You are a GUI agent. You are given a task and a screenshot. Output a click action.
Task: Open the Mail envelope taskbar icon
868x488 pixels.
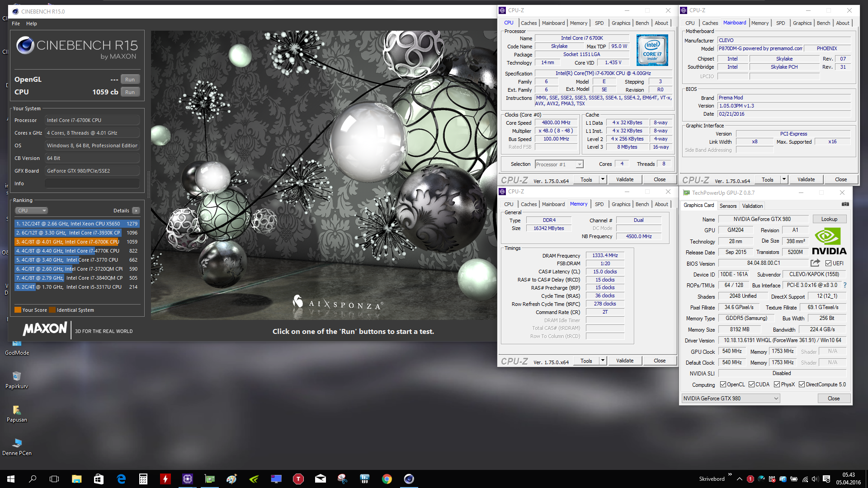[x=321, y=479]
